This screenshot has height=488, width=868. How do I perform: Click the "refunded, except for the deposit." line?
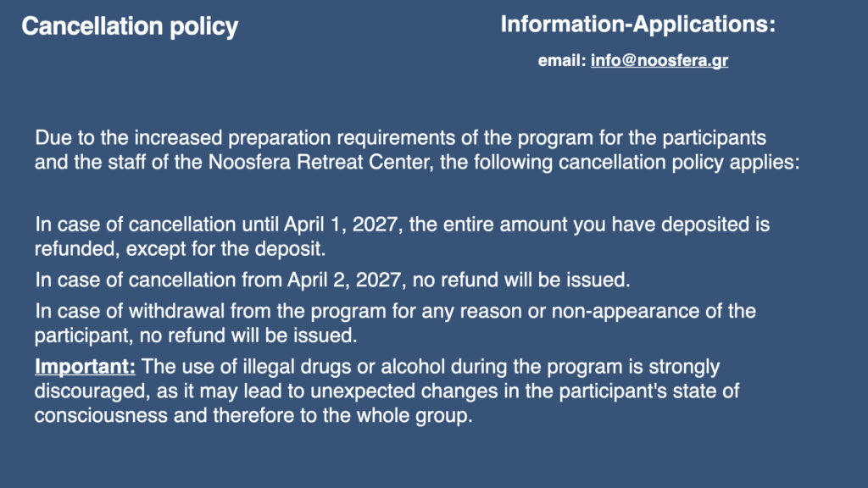[180, 250]
